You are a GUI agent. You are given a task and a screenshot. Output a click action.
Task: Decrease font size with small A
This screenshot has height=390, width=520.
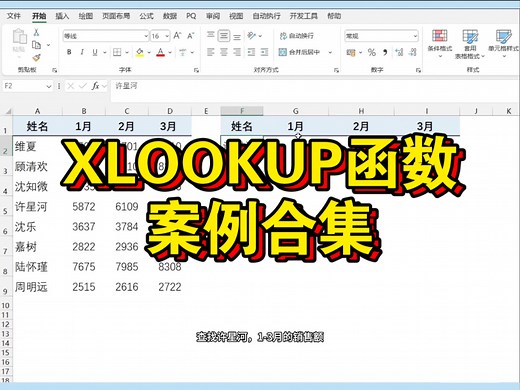tap(191, 36)
